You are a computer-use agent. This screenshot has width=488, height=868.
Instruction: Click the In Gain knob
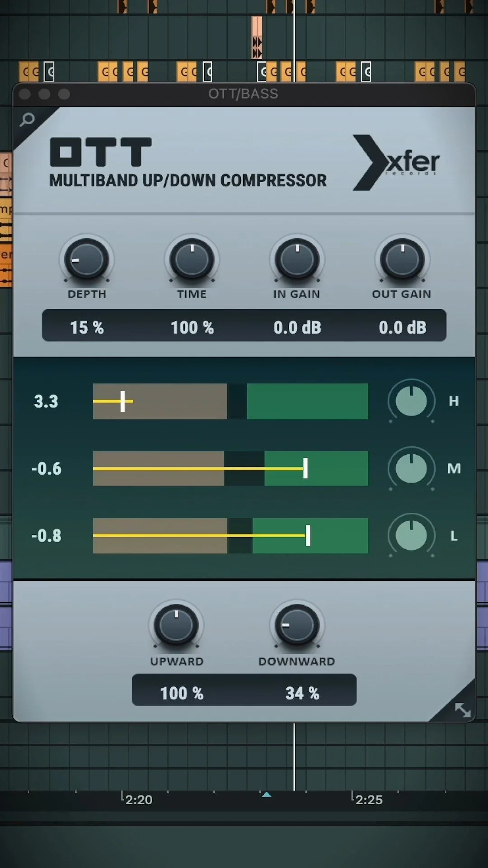[x=297, y=259]
